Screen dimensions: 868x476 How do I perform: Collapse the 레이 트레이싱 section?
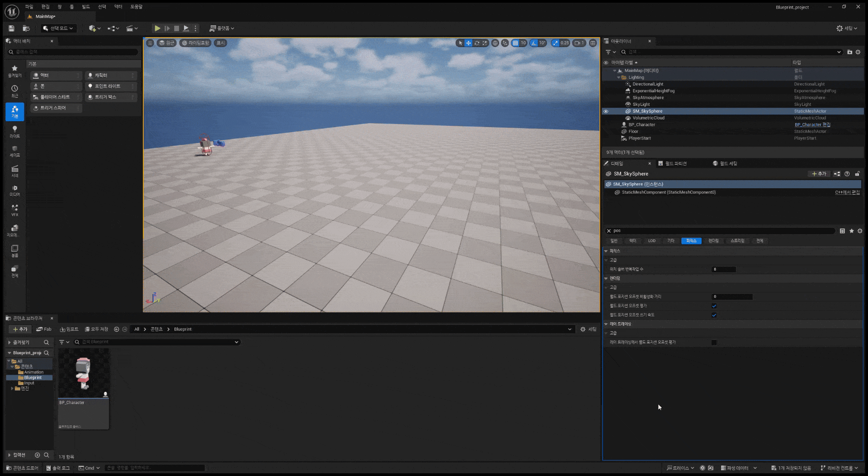point(606,324)
